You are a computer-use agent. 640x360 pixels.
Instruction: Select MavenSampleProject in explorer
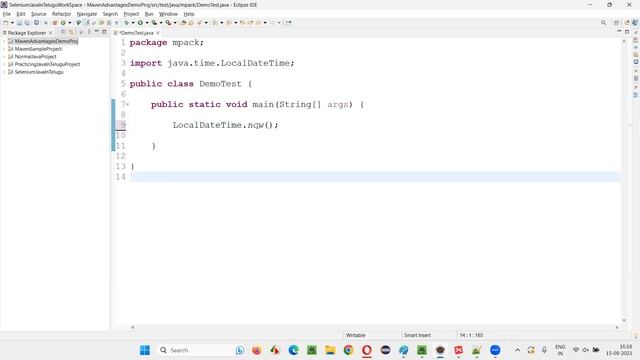[38, 49]
